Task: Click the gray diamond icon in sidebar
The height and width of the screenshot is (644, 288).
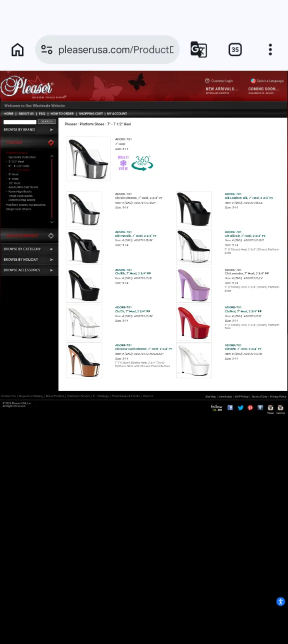Action: pyautogui.click(x=50, y=236)
